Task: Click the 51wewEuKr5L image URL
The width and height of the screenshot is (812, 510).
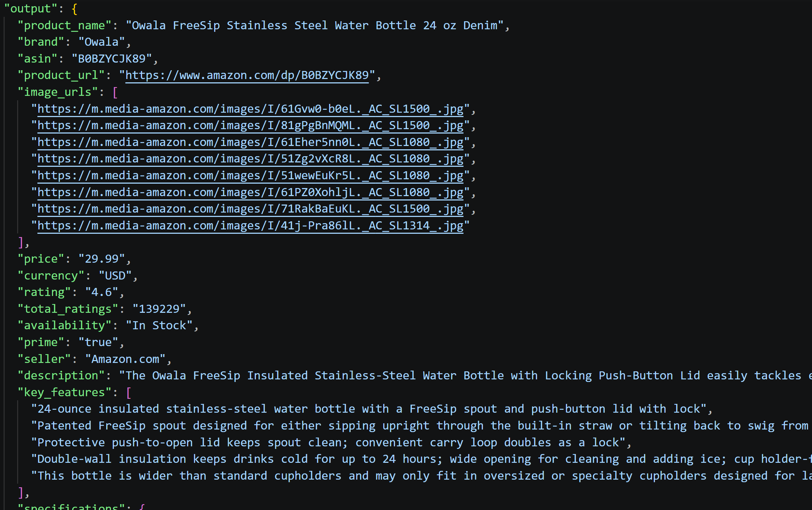Action: tap(250, 176)
